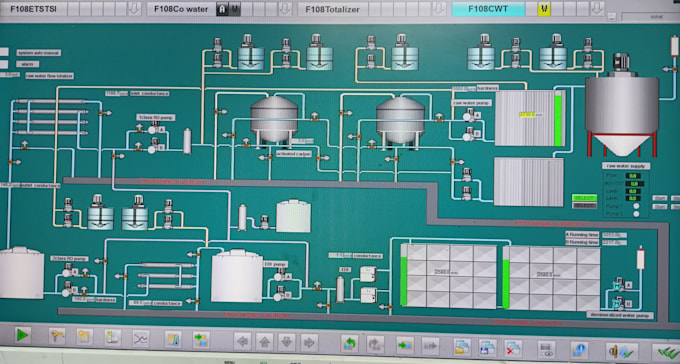680x364 pixels.
Task: Toggle the A (auto) indicator on F108Co water
Action: pyautogui.click(x=222, y=9)
